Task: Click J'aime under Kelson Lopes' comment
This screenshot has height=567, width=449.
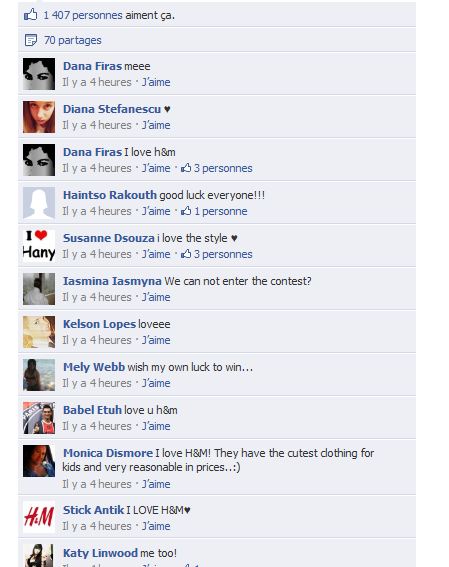Action: pos(156,340)
